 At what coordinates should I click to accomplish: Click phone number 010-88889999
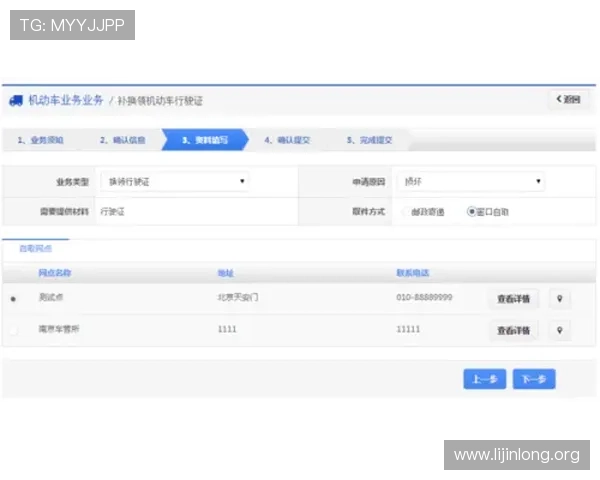point(424,297)
